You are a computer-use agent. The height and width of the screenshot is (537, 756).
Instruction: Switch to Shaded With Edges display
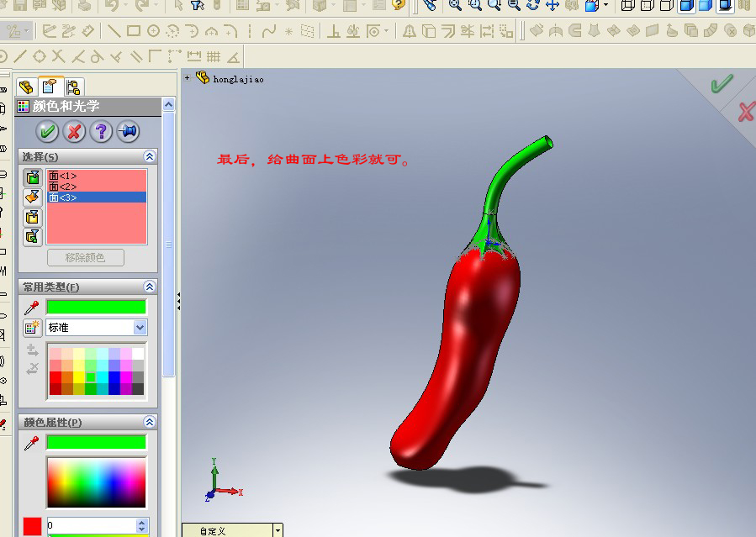(x=686, y=5)
